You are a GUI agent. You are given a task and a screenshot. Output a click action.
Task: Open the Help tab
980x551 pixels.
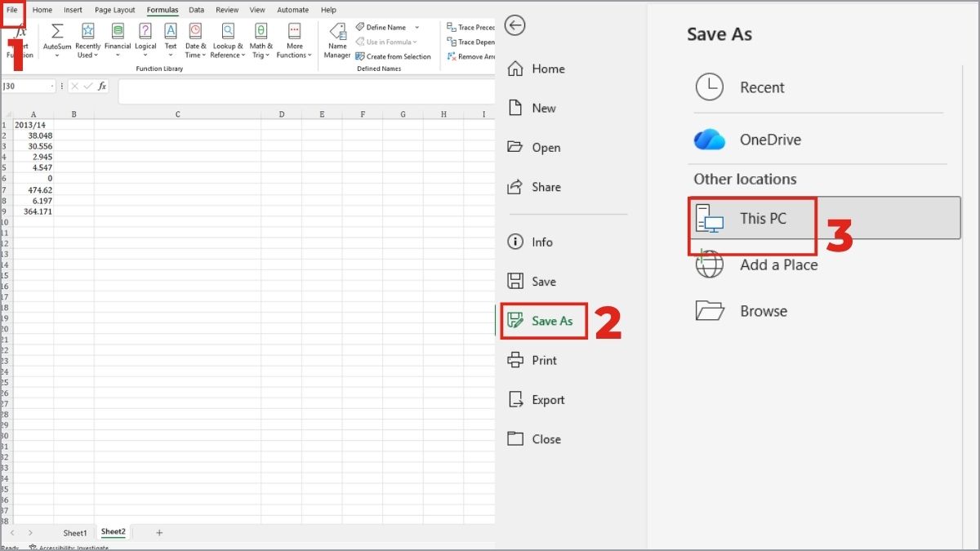pos(328,10)
